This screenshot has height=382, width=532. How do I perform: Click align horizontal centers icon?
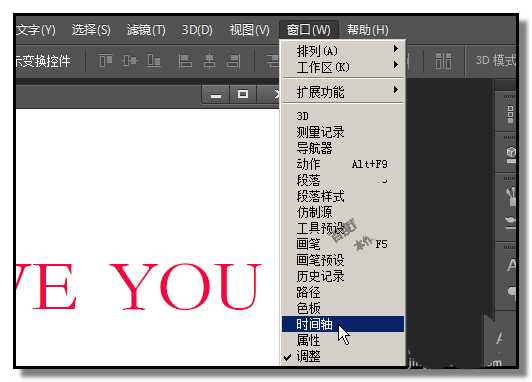(209, 61)
